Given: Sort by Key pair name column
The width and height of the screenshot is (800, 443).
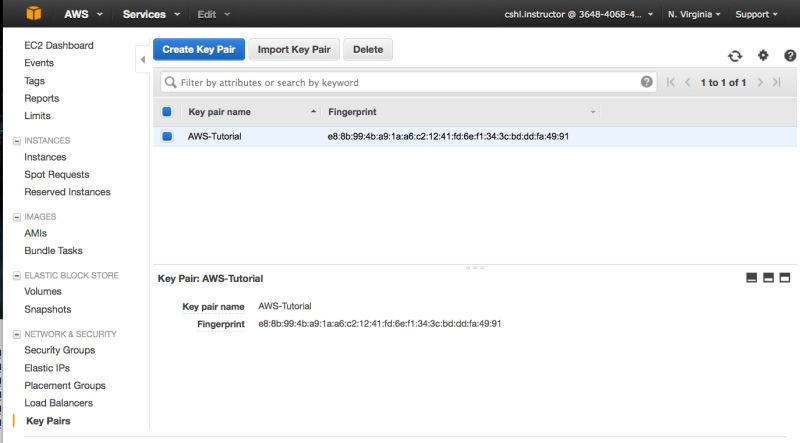Looking at the screenshot, I should point(219,112).
